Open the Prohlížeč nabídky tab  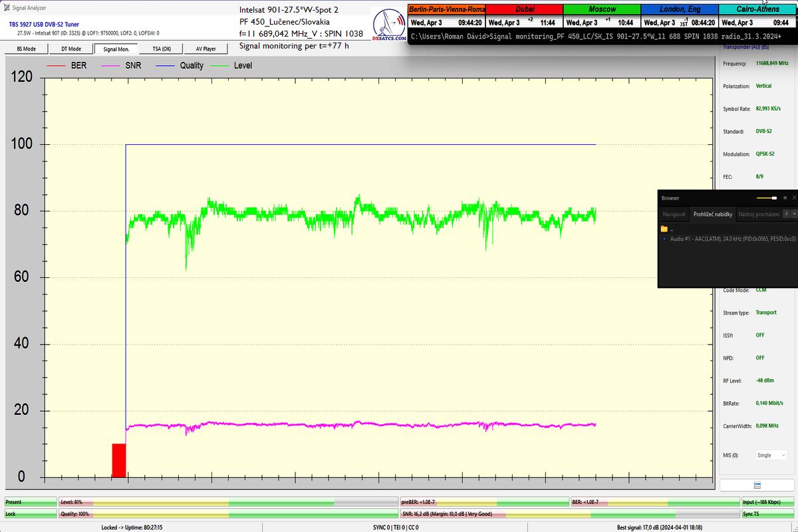pos(712,214)
